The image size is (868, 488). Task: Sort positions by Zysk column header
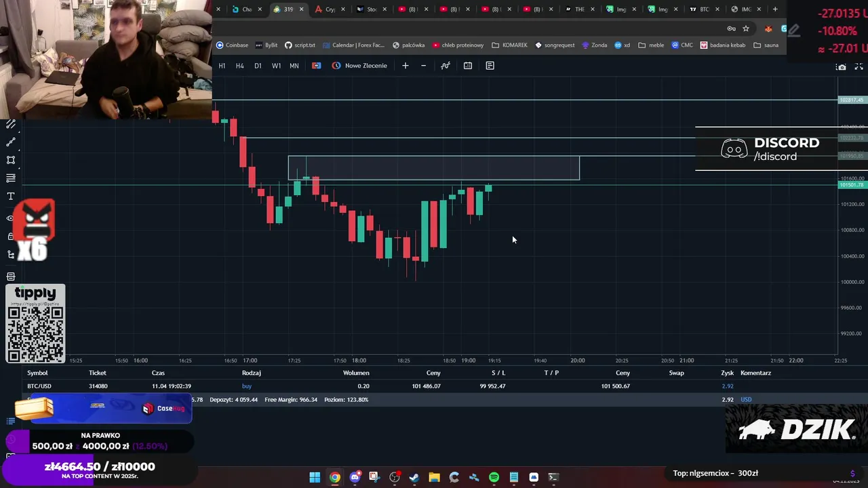coord(727,373)
